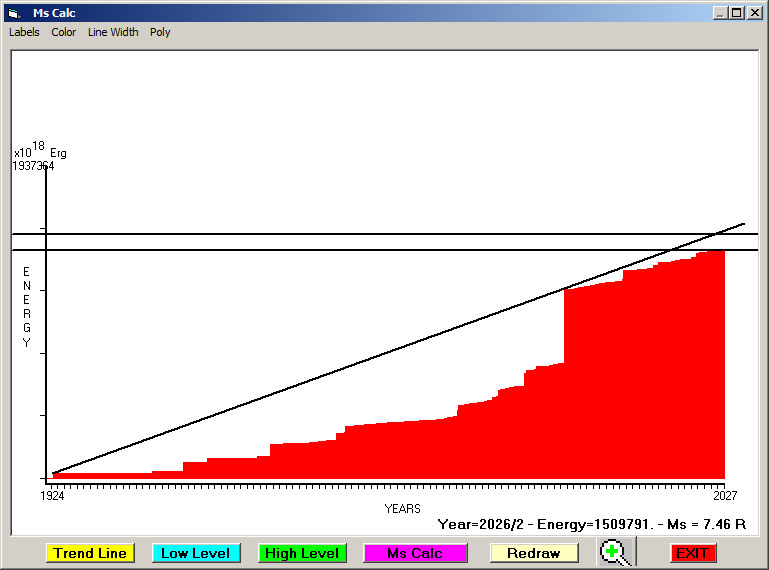Open the Poly menu

160,32
